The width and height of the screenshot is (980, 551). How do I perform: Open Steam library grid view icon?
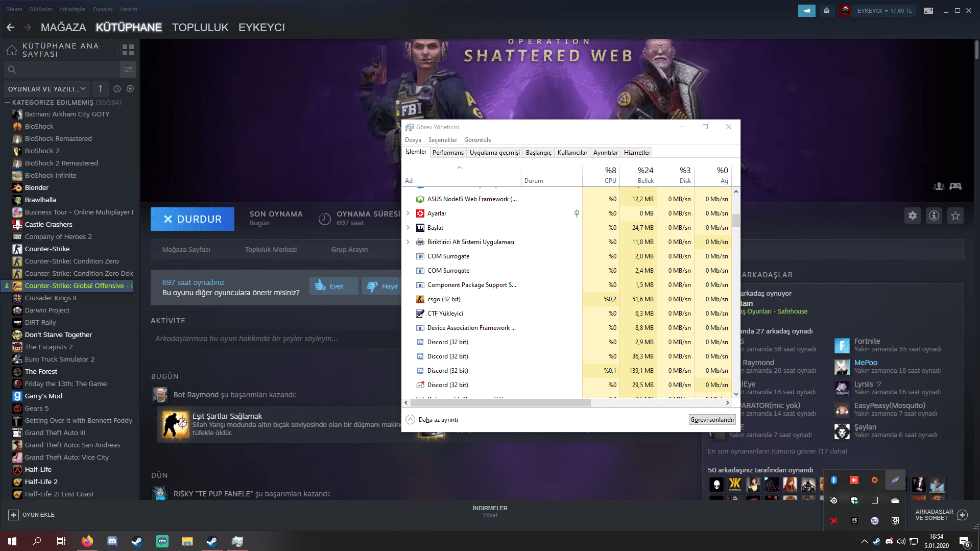click(128, 50)
